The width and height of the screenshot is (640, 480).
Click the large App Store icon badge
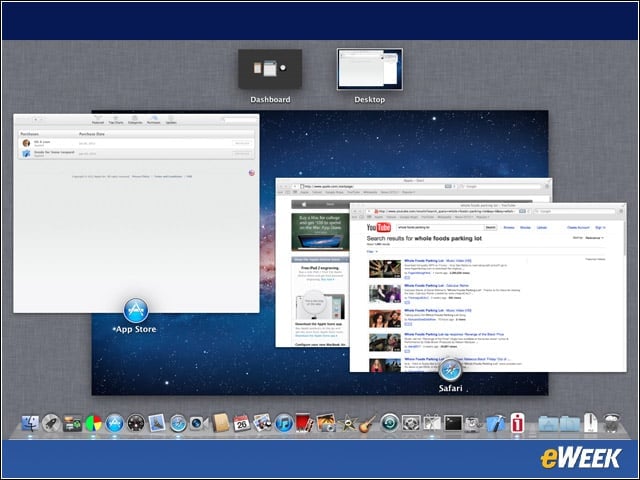click(136, 311)
